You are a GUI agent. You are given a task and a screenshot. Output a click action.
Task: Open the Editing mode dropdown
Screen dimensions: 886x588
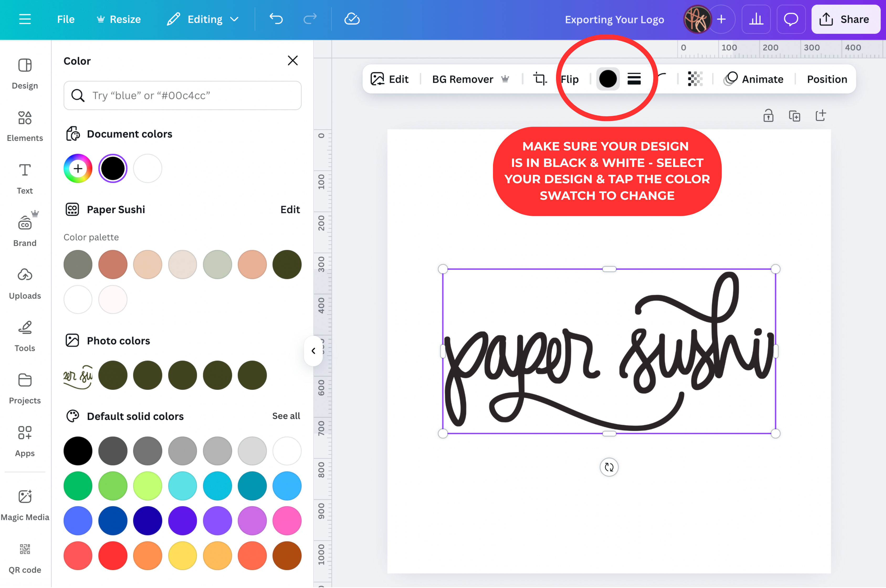(x=203, y=19)
